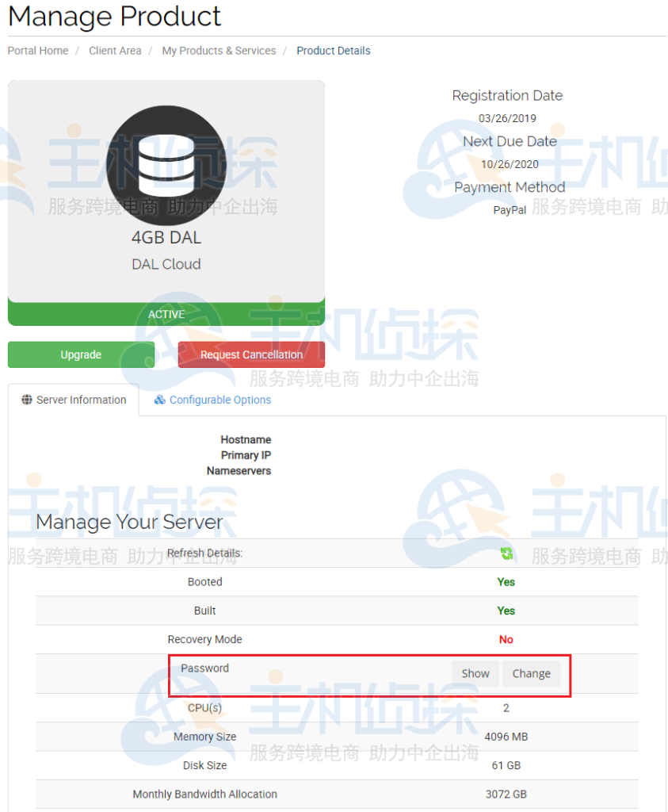
Task: Click the green Refresh Details icon
Action: tap(506, 553)
